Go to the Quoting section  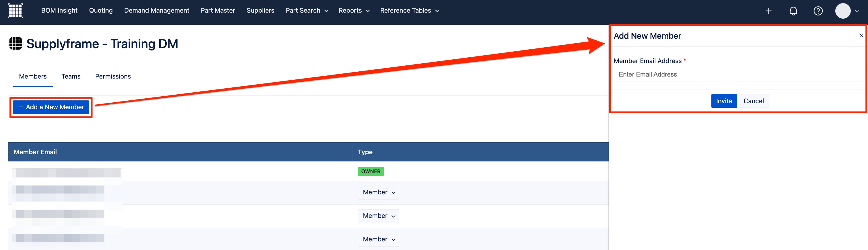[x=101, y=10]
